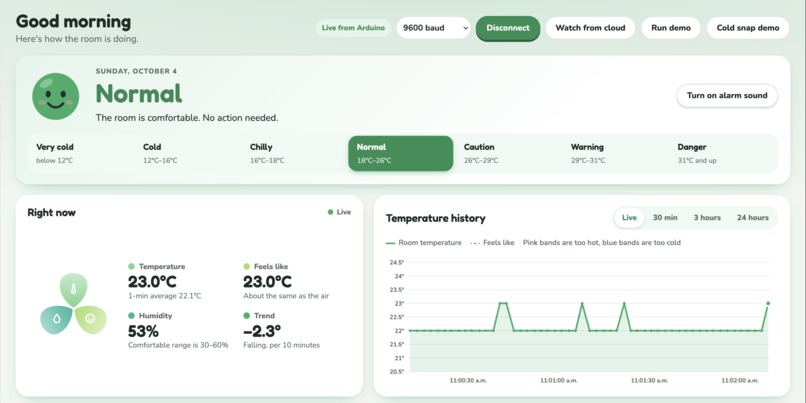Select the Warning range card
Image resolution: width=806 pixels, height=403 pixels.
[615, 153]
